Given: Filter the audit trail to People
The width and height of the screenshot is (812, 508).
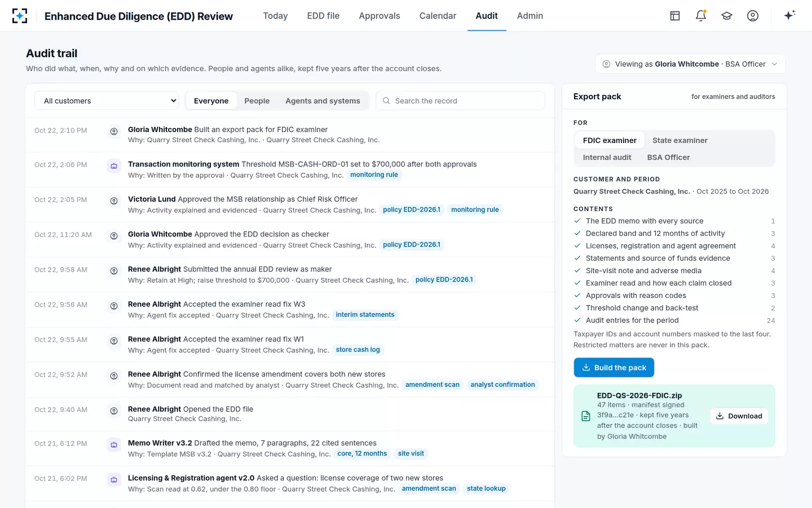Looking at the screenshot, I should 257,101.
